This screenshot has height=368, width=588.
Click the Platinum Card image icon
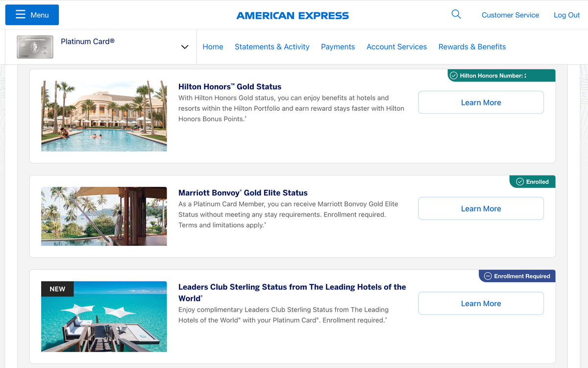[35, 47]
